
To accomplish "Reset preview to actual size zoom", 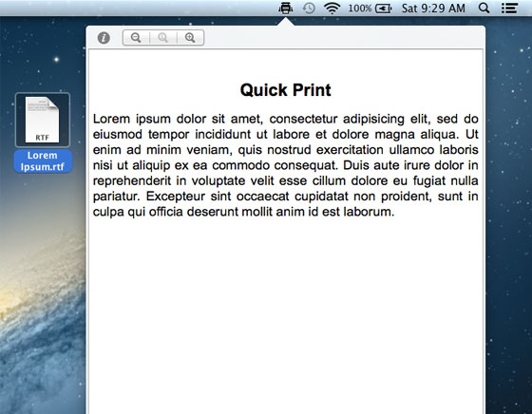I will click(x=163, y=38).
